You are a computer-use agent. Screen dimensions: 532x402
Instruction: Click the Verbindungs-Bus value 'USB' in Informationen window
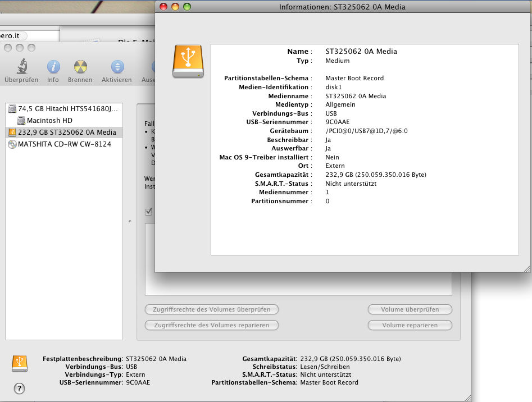331,113
